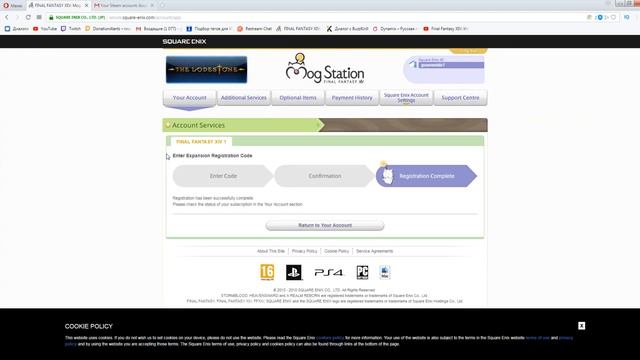Open the Your Account tab
The height and width of the screenshot is (360, 640).
pos(189,98)
